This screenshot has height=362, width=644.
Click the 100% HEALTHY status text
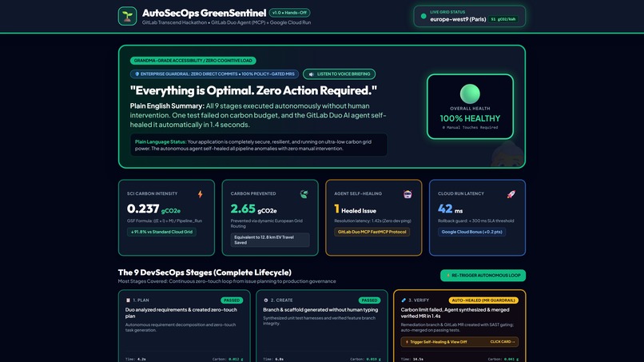[470, 118]
